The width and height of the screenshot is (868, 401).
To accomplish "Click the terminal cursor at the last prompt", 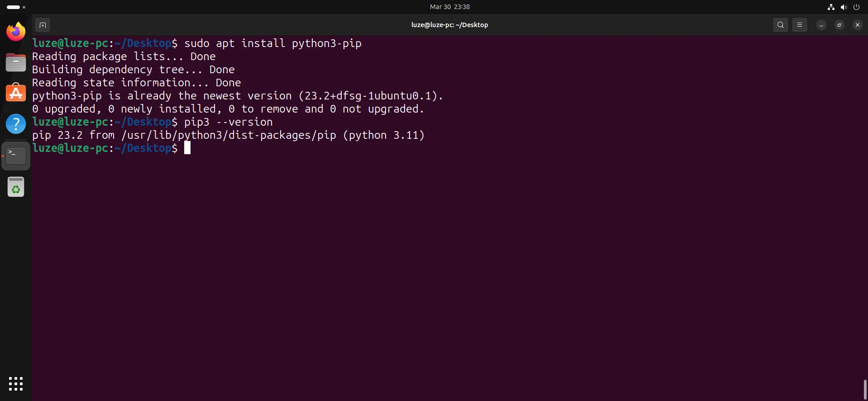I will [x=187, y=148].
